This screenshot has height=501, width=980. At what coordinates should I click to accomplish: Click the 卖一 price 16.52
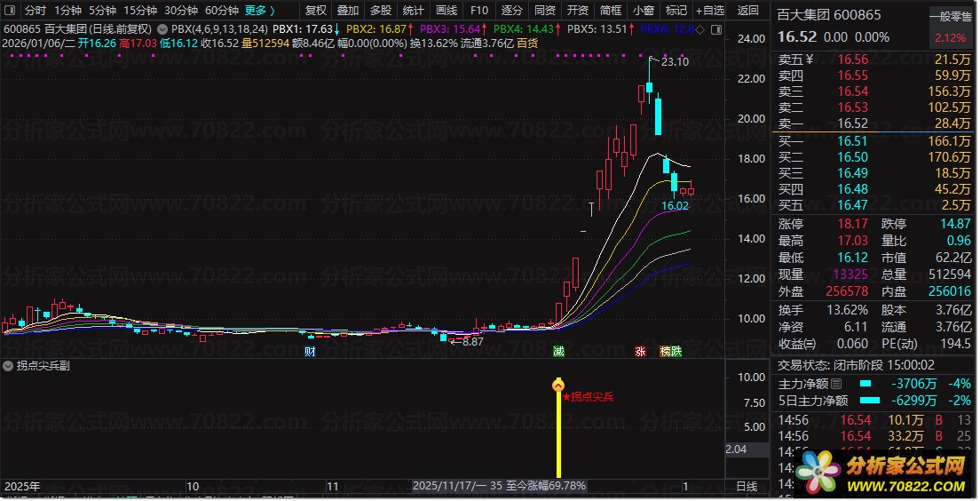click(852, 123)
